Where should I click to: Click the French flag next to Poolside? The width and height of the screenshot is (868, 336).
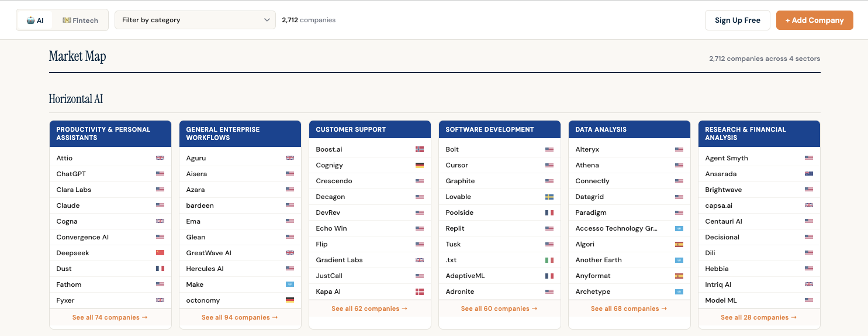549,212
